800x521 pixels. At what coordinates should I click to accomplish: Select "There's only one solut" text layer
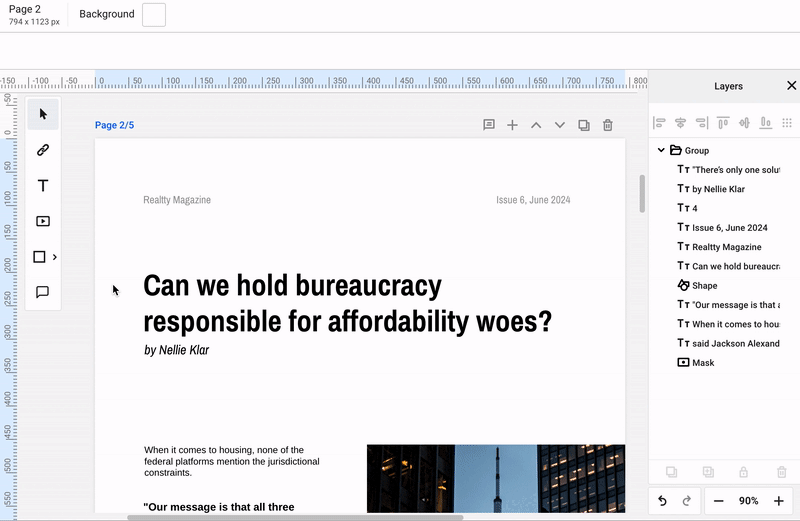click(729, 170)
